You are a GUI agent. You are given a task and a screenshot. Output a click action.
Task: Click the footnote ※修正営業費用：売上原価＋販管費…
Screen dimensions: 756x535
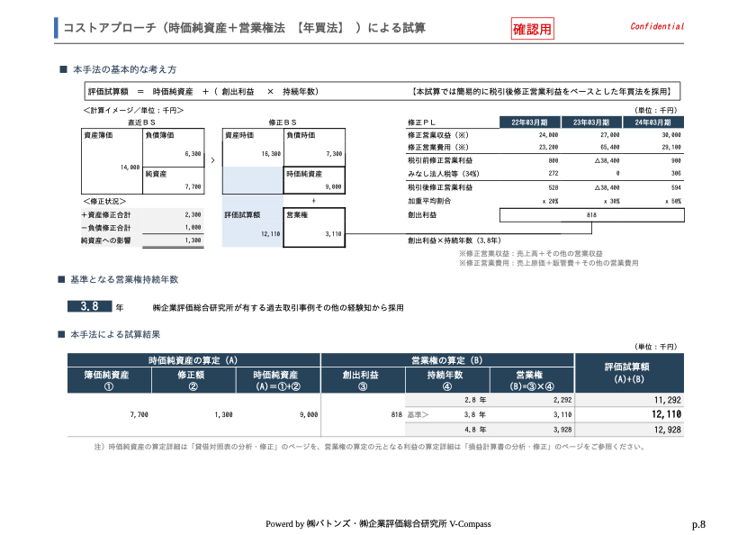(x=549, y=263)
